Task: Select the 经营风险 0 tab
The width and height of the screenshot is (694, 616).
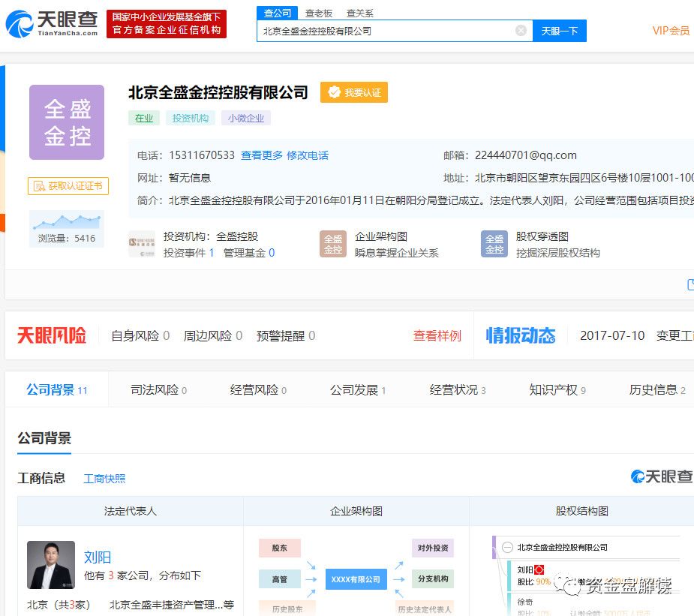Action: 258,390
